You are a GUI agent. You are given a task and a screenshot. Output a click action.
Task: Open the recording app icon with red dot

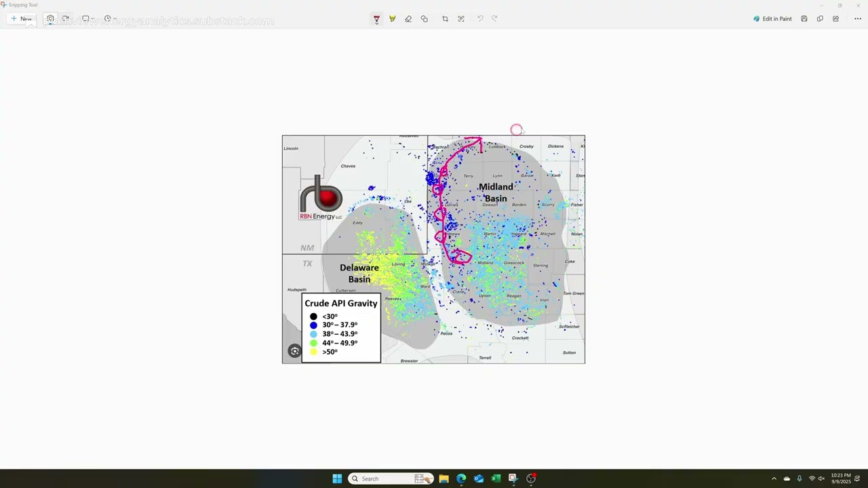click(531, 479)
